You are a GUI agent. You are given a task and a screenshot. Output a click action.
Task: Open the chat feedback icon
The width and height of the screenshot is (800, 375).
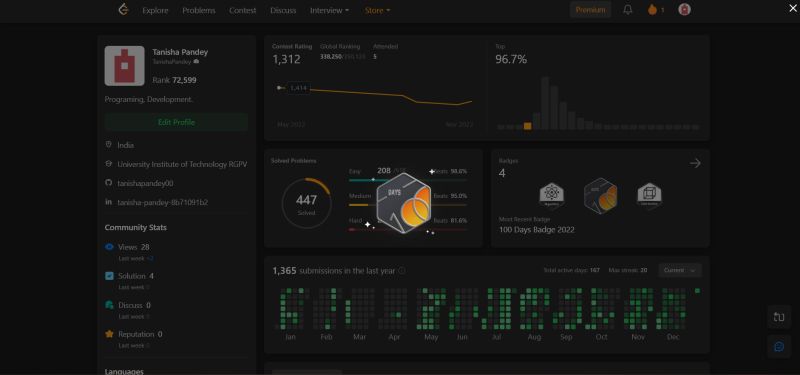[779, 346]
